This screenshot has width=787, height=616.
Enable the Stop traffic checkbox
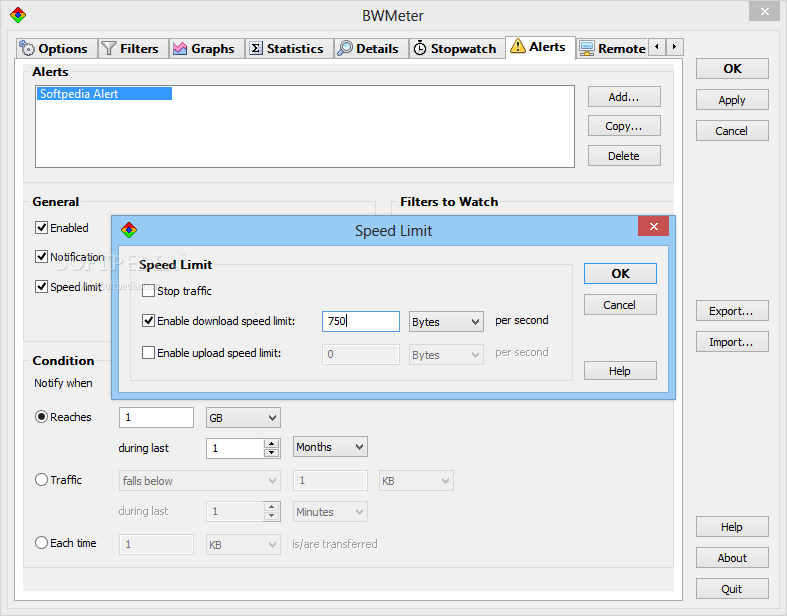[148, 291]
